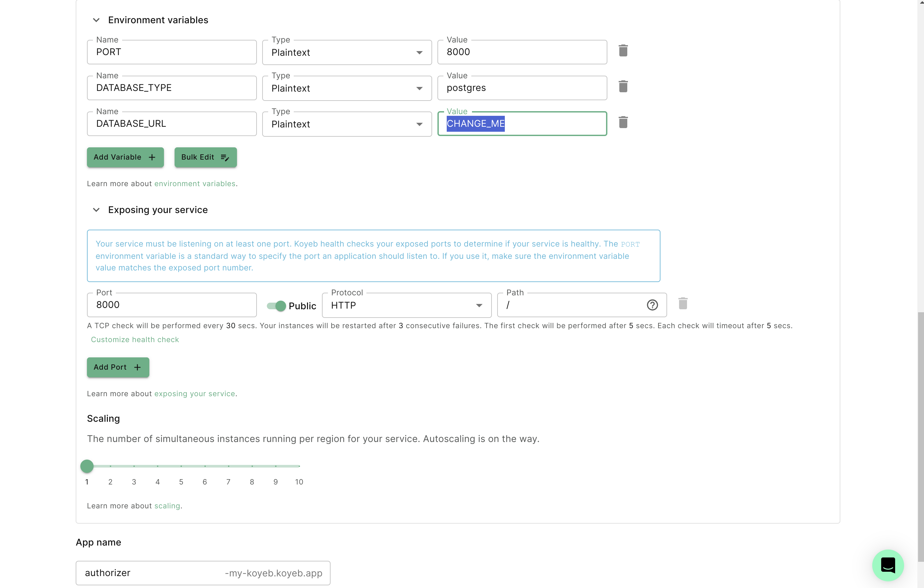
Task: Open the Type dropdown for PORT variable
Action: click(419, 52)
